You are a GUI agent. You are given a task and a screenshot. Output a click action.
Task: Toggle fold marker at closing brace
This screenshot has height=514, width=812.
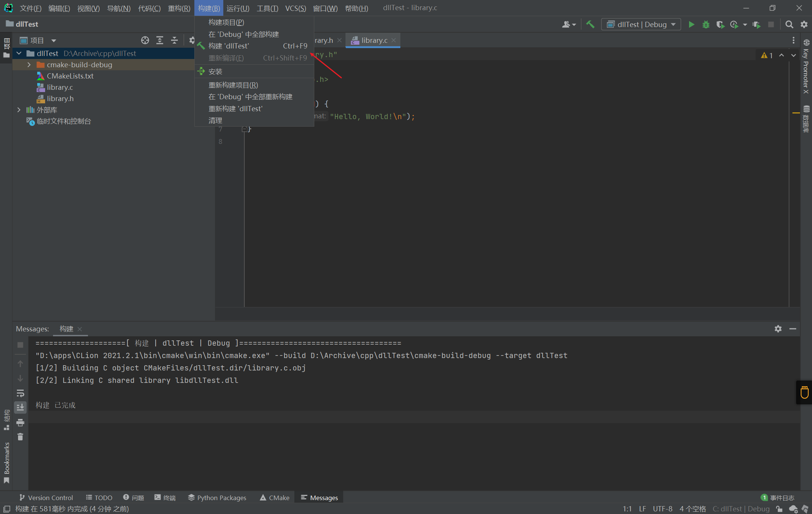point(244,129)
